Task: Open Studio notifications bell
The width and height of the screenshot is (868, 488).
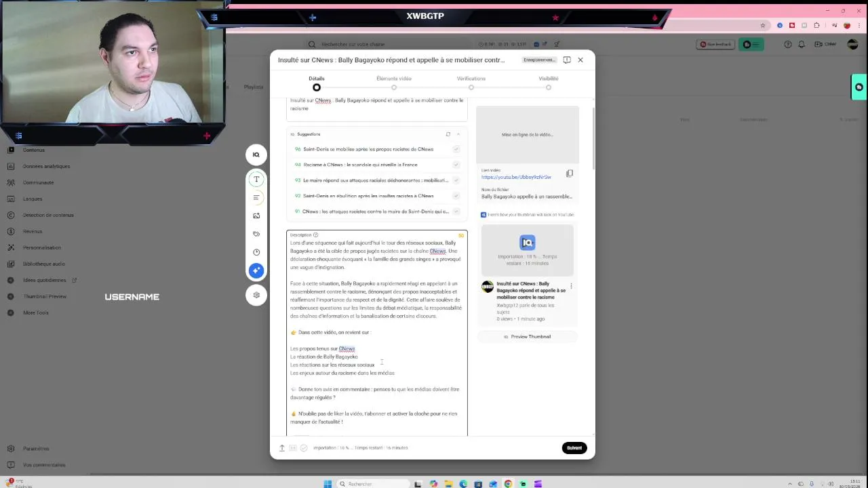Action: click(x=802, y=44)
